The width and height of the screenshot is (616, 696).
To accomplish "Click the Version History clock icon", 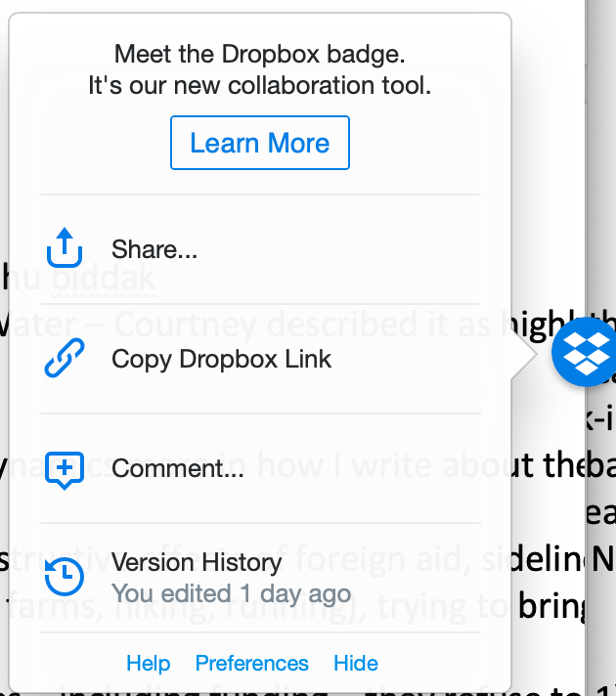I will point(65,577).
